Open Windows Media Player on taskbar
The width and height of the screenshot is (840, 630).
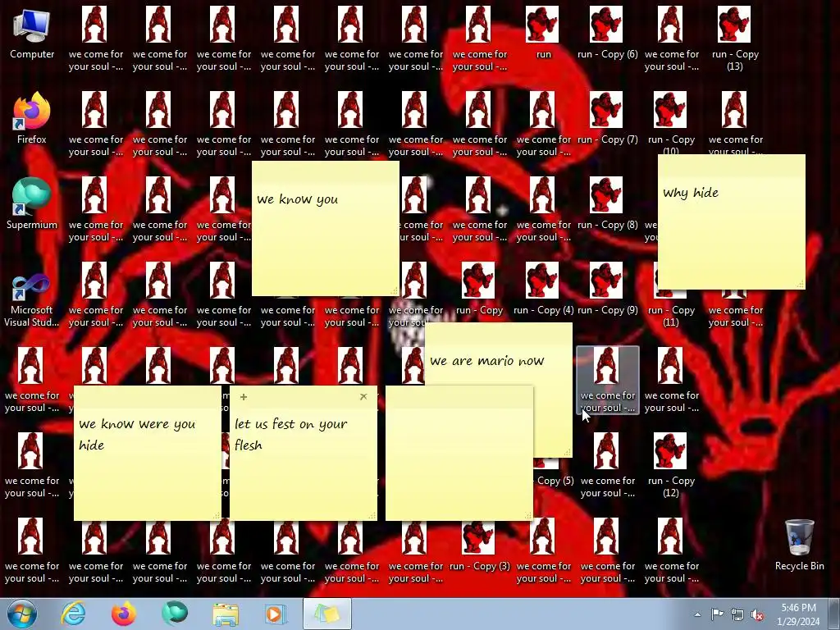(276, 614)
